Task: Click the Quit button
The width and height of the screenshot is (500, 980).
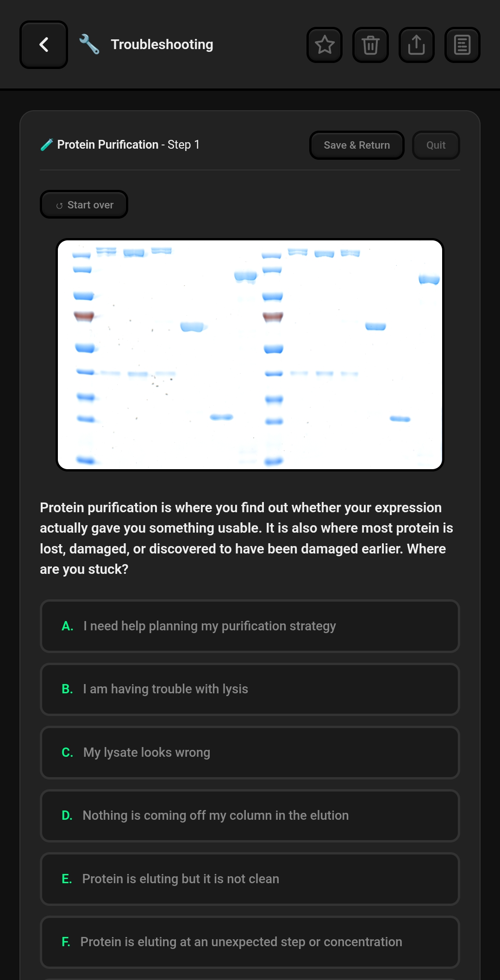Action: tap(435, 145)
